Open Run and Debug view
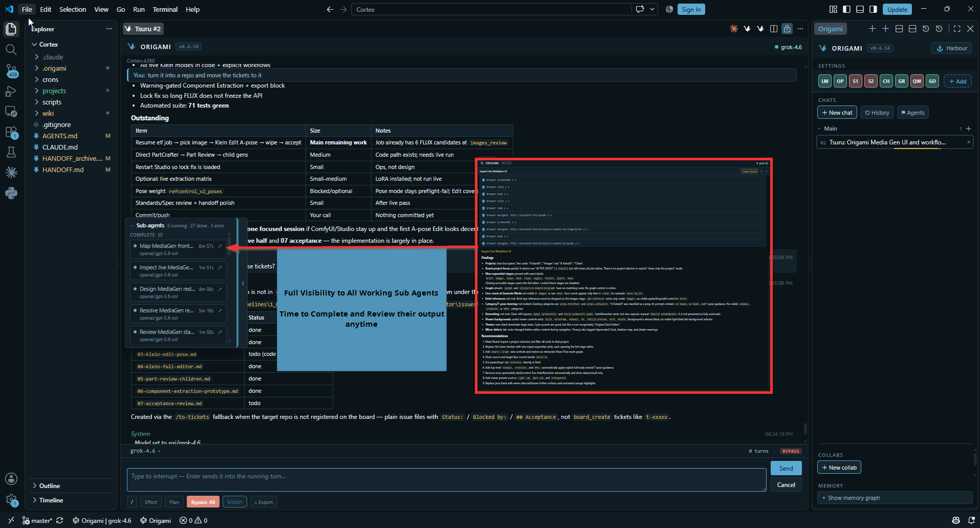Image resolution: width=980 pixels, height=528 pixels. coord(11,92)
